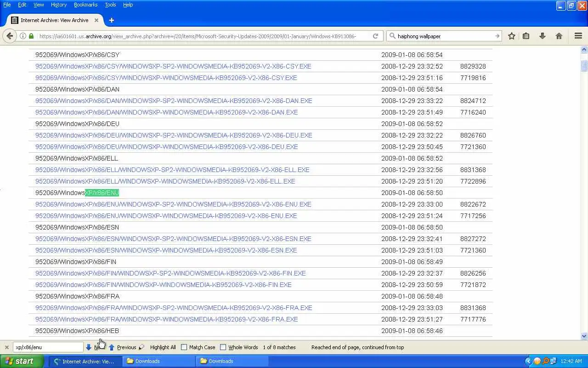Enable Whole Words checkbox
588x368 pixels.
[x=223, y=347]
